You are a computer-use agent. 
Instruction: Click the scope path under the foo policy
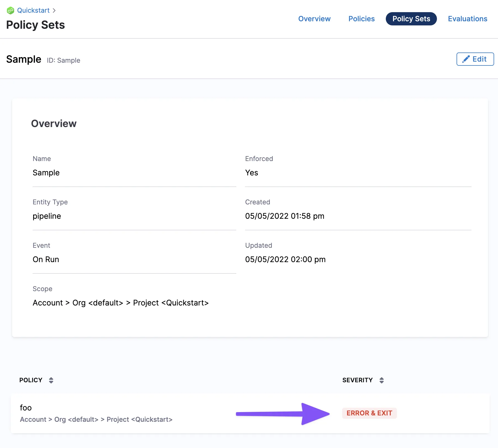pyautogui.click(x=96, y=419)
